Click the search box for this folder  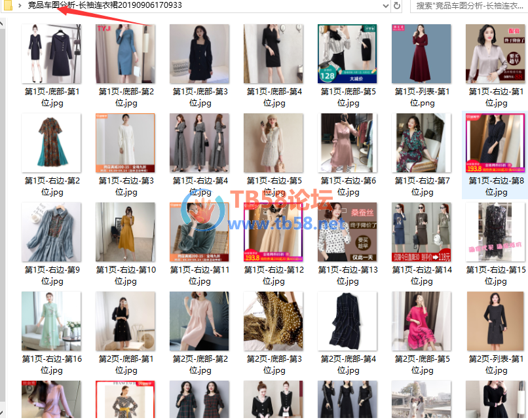(x=469, y=6)
